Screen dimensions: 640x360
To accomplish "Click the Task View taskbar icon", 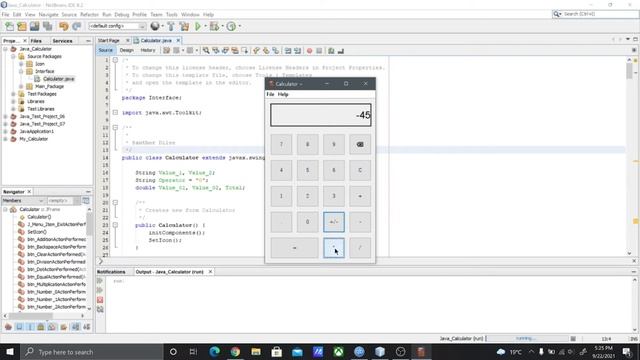I will tap(193, 351).
